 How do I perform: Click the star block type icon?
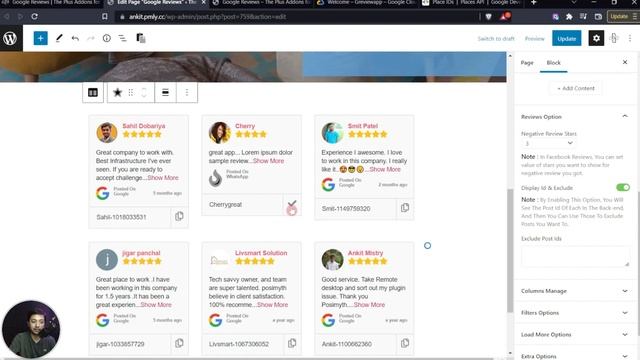pyautogui.click(x=118, y=93)
